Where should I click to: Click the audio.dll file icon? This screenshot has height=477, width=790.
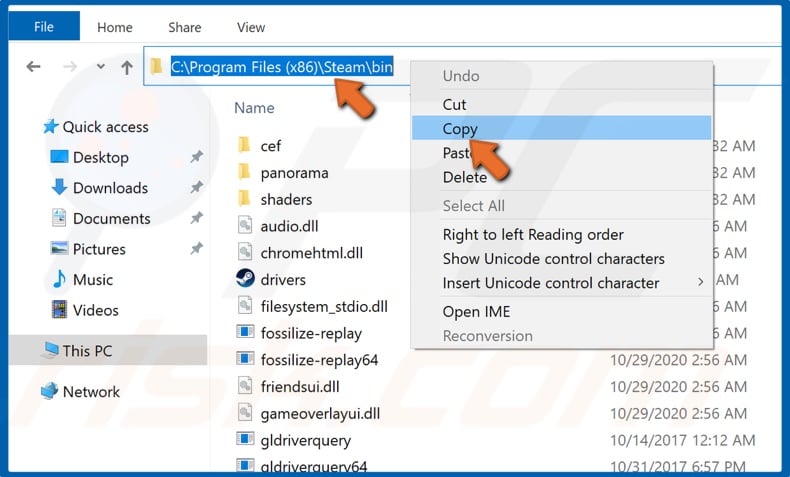[245, 225]
